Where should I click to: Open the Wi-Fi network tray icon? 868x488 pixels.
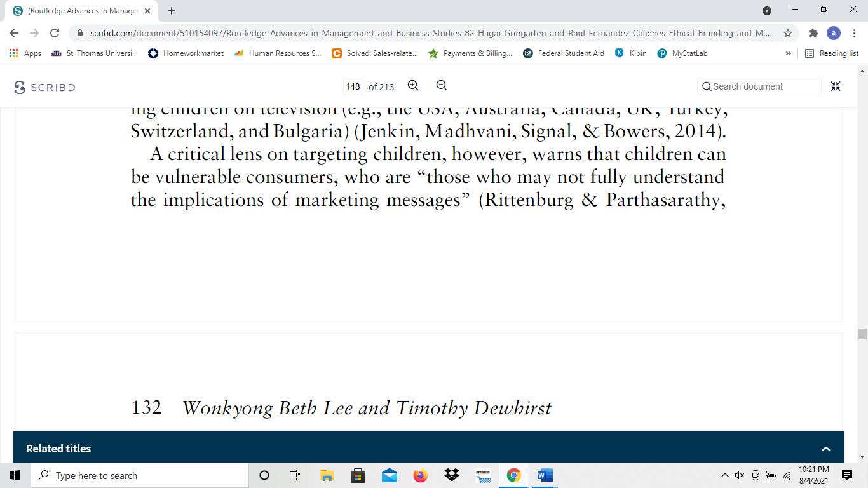(787, 475)
